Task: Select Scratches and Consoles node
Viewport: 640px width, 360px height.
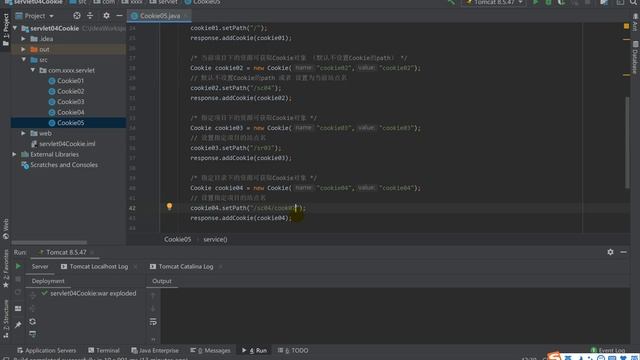Action: (x=60, y=165)
